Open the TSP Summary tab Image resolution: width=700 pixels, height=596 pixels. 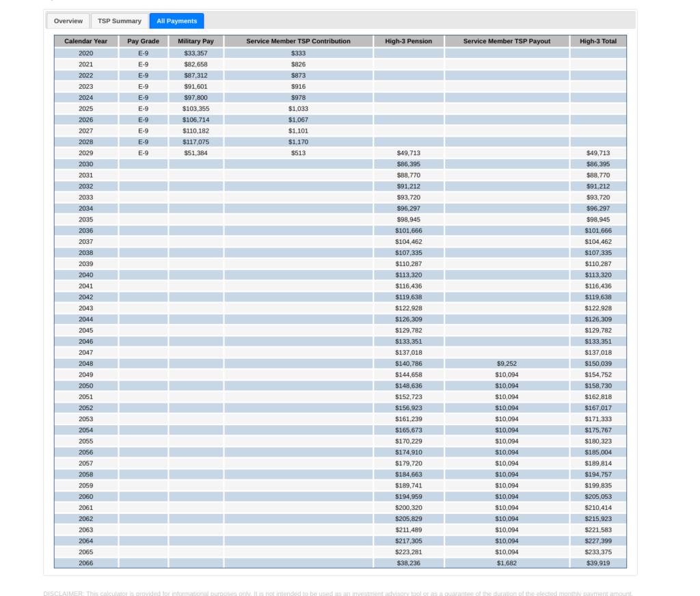(x=120, y=21)
